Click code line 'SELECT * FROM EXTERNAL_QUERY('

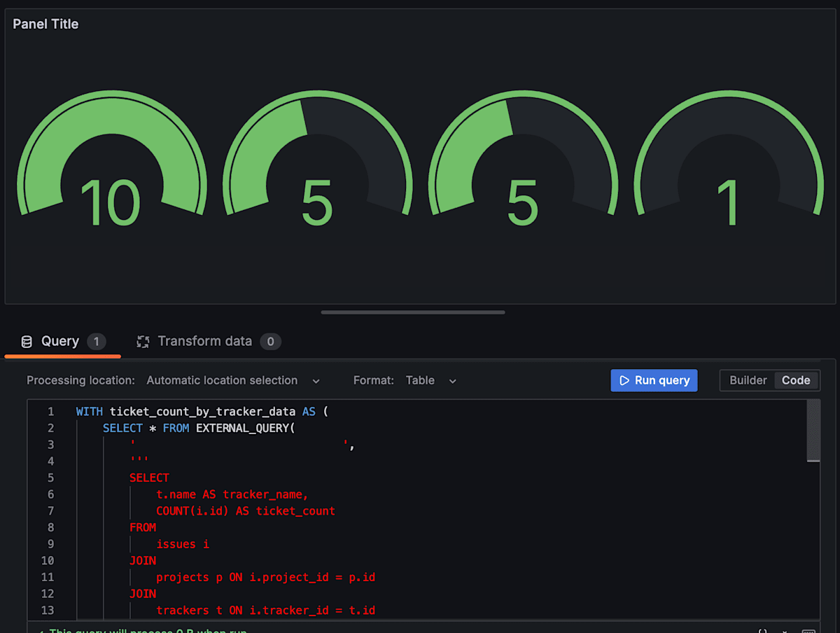[x=199, y=428]
